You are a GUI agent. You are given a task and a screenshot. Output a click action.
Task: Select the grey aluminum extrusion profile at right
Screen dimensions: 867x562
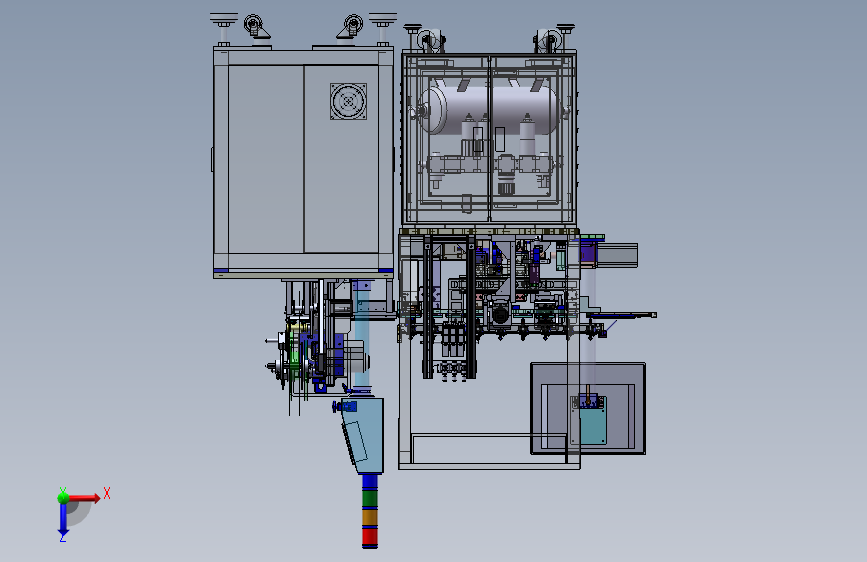(x=617, y=254)
